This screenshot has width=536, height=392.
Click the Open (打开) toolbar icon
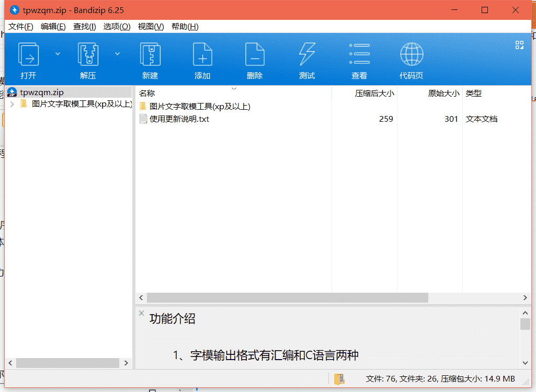28,54
